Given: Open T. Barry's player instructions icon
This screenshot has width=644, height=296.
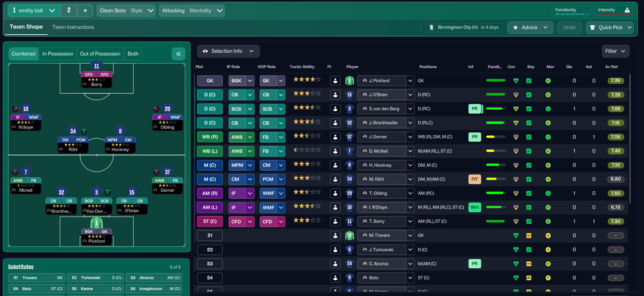Looking at the screenshot, I should (335, 221).
